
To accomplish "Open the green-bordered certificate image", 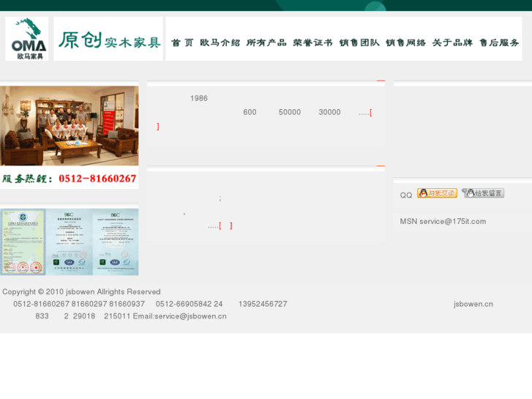I will pyautogui.click(x=23, y=242).
